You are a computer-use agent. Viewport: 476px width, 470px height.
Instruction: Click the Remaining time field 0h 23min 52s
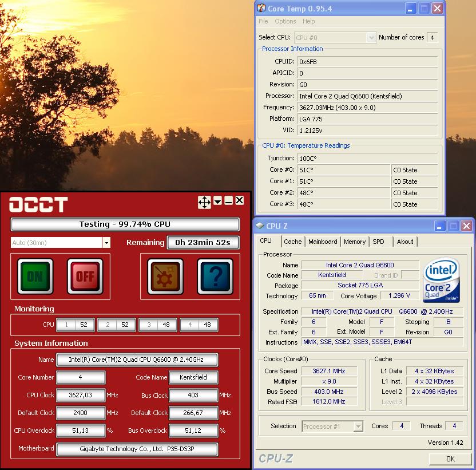(203, 243)
